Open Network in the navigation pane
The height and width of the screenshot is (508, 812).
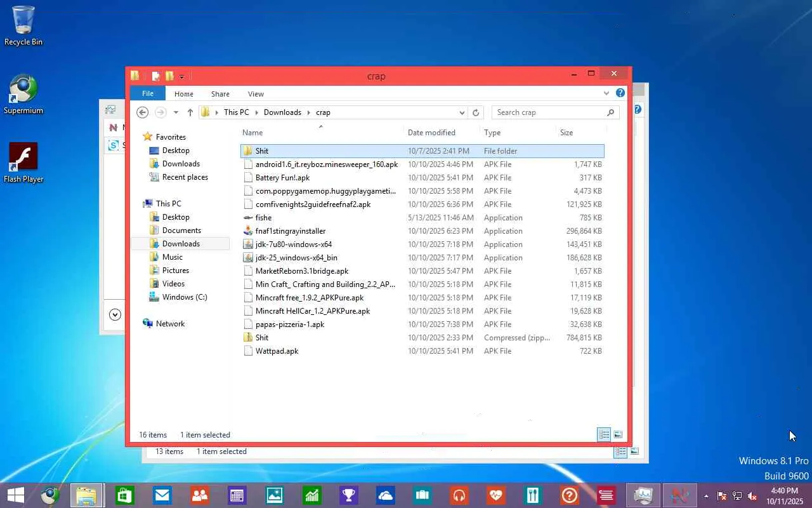170,324
